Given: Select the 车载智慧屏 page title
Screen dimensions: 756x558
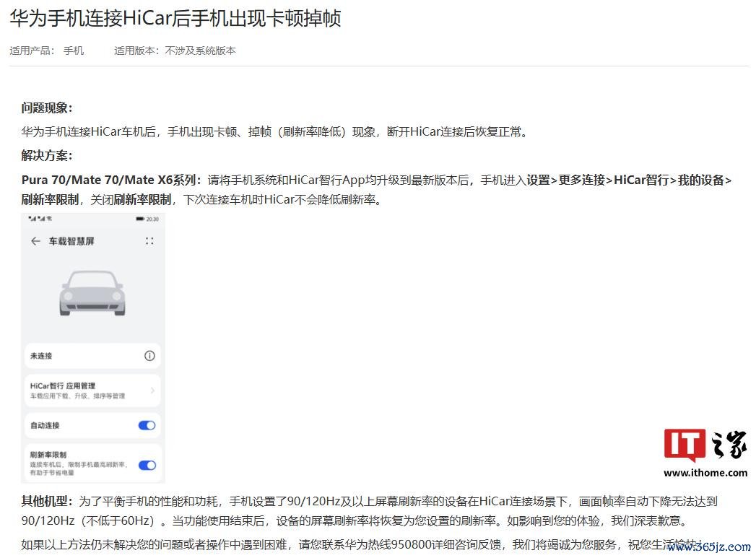Looking at the screenshot, I should [x=71, y=241].
